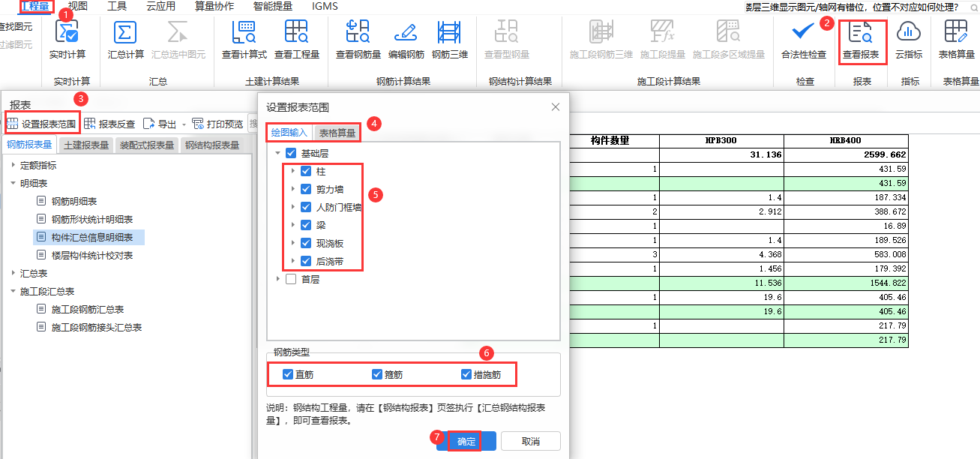Uncheck the 后浇带 checkbox
The image size is (980, 459).
(306, 261)
